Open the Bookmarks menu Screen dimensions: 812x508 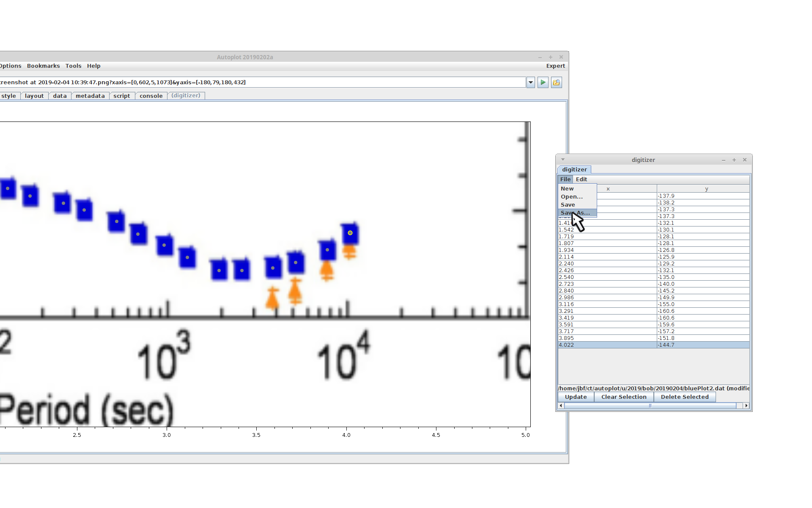coord(43,66)
